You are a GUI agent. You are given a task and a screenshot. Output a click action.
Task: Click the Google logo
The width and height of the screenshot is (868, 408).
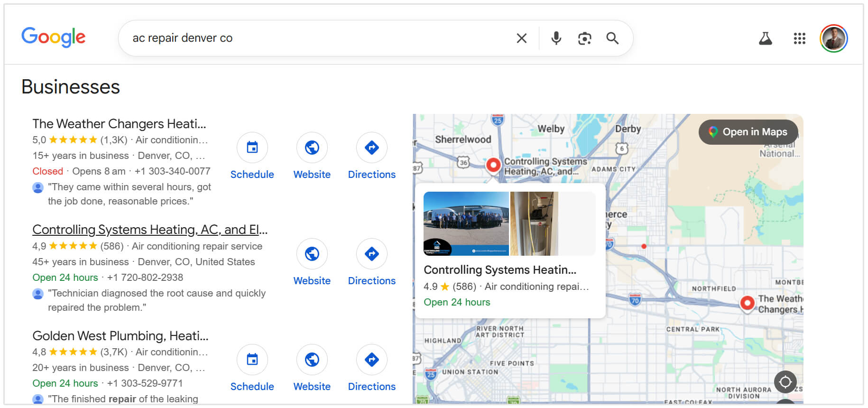54,37
